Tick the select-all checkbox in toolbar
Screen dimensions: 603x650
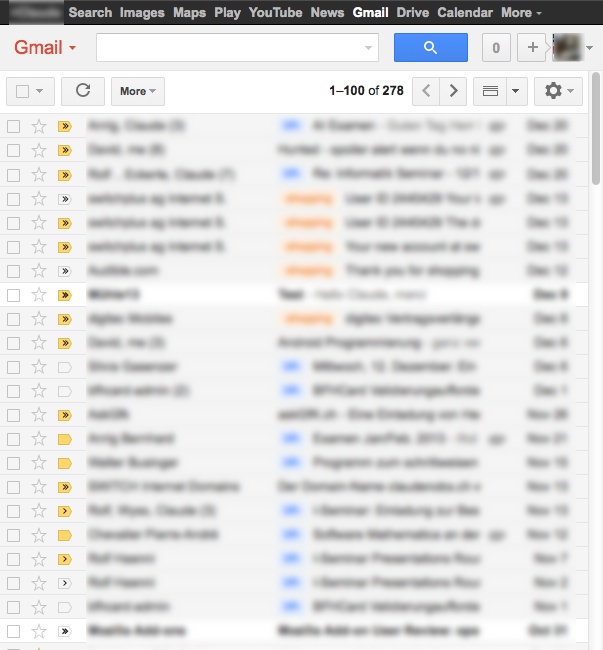pyautogui.click(x=22, y=91)
